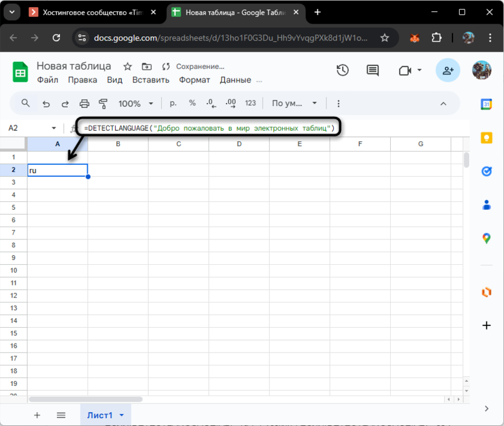
Task: Reload the page
Action: pos(56,38)
